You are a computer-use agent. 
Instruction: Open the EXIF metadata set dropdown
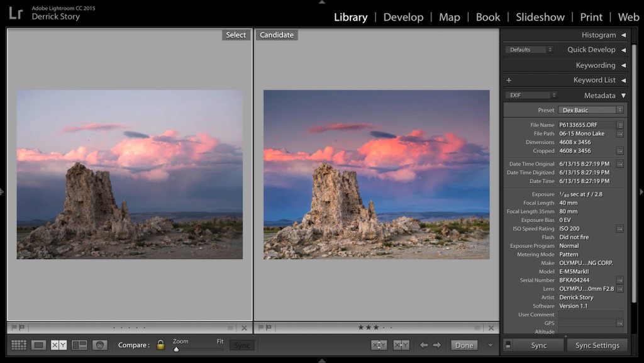coord(531,96)
